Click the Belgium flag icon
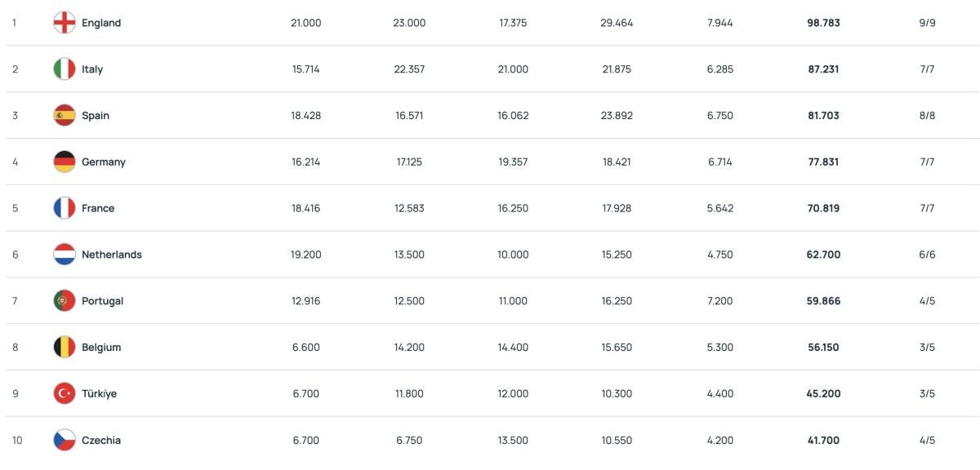This screenshot has width=980, height=470. pyautogui.click(x=65, y=348)
